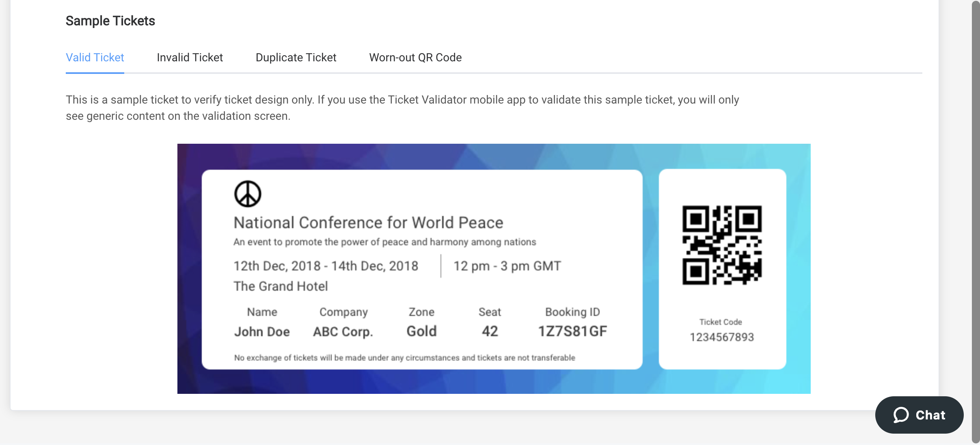Click the Booking ID value 1Z7S81GF

572,331
